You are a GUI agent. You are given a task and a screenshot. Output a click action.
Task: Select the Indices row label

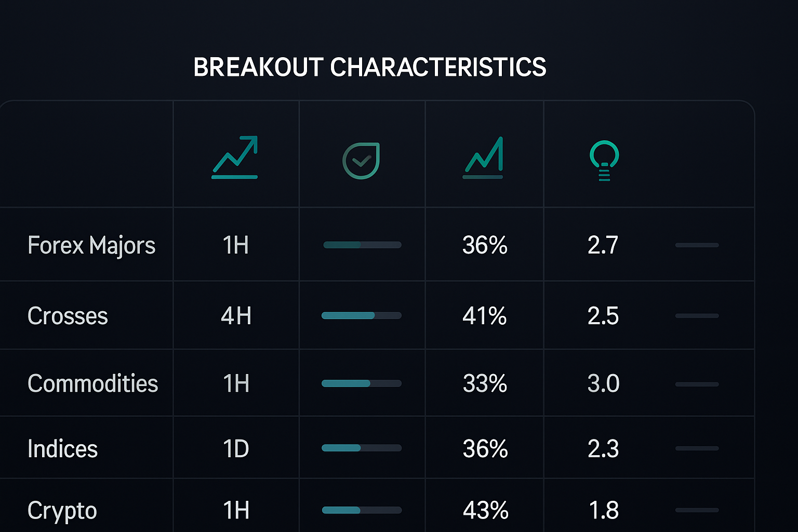(x=62, y=449)
